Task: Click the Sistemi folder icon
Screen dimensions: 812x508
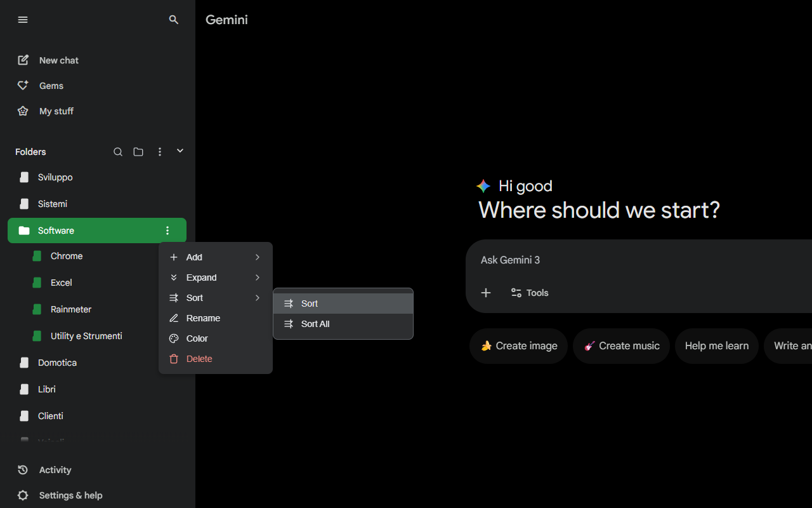Action: [24, 204]
